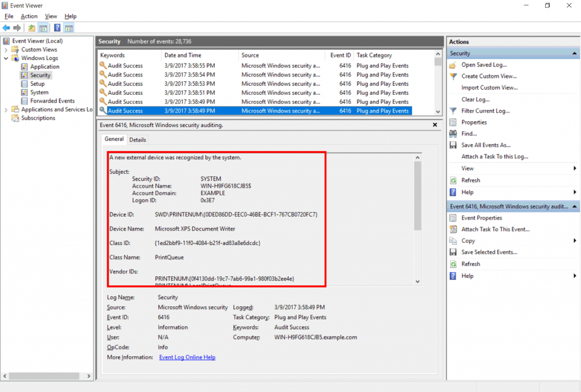Switch to the Details tab
Image resolution: width=581 pixels, height=392 pixels.
137,139
